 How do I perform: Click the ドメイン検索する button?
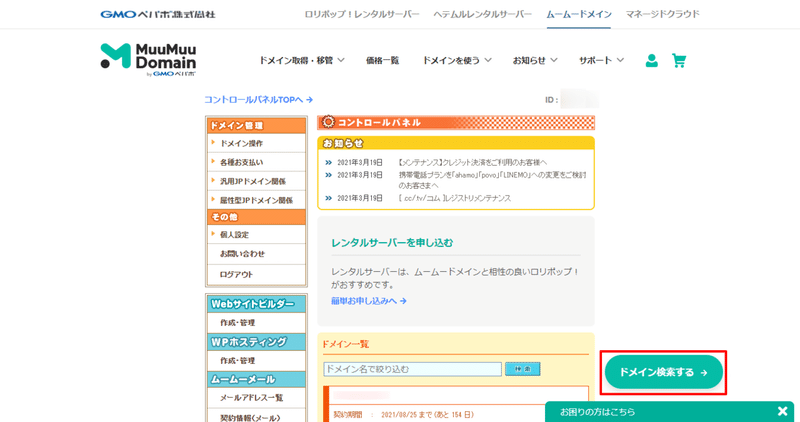coord(664,372)
